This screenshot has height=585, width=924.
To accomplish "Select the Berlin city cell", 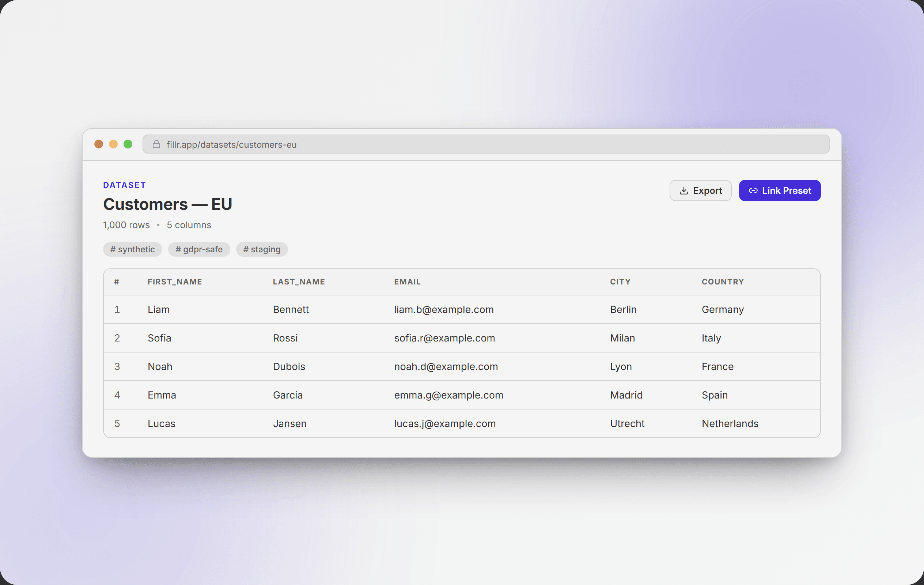I will pos(624,309).
